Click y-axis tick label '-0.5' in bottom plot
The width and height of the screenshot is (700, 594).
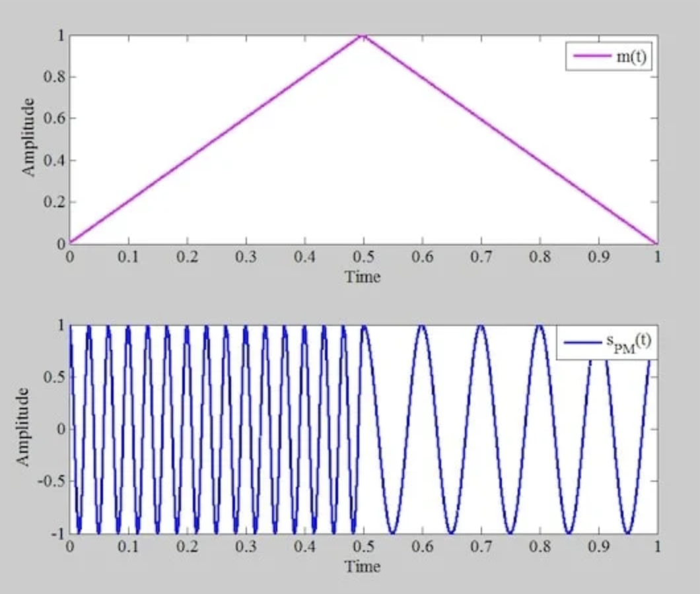(50, 481)
